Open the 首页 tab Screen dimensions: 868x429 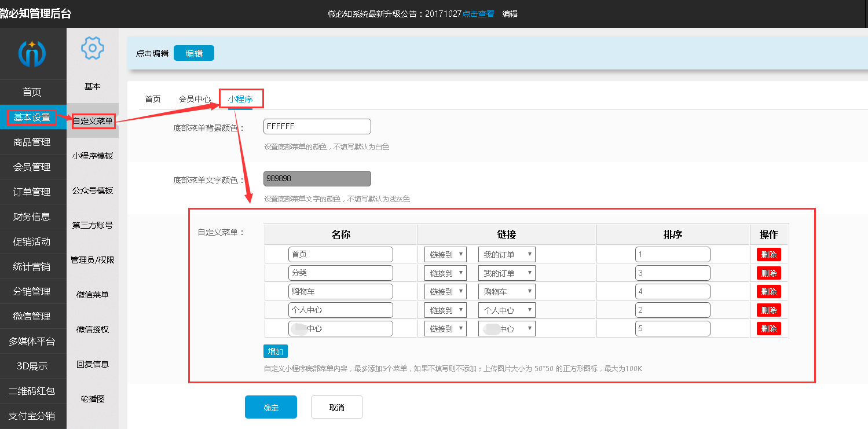click(x=153, y=99)
